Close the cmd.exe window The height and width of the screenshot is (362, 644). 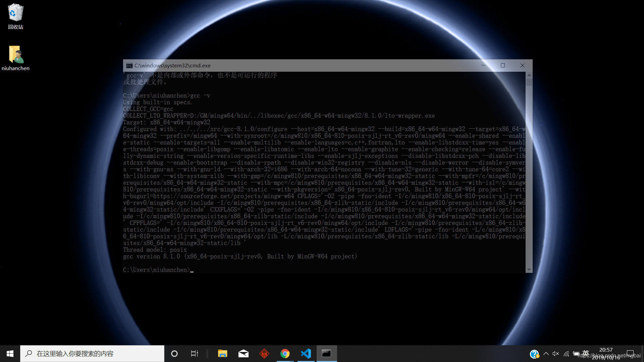click(x=523, y=65)
